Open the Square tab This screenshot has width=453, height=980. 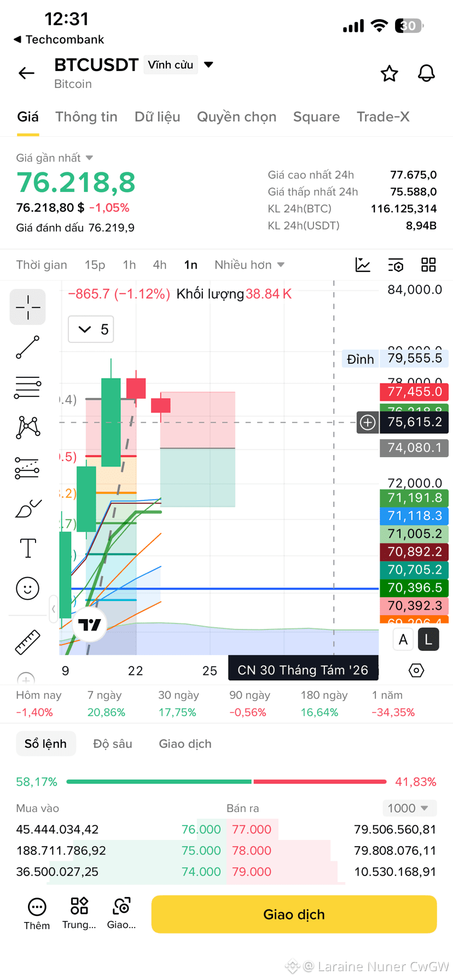tap(316, 116)
